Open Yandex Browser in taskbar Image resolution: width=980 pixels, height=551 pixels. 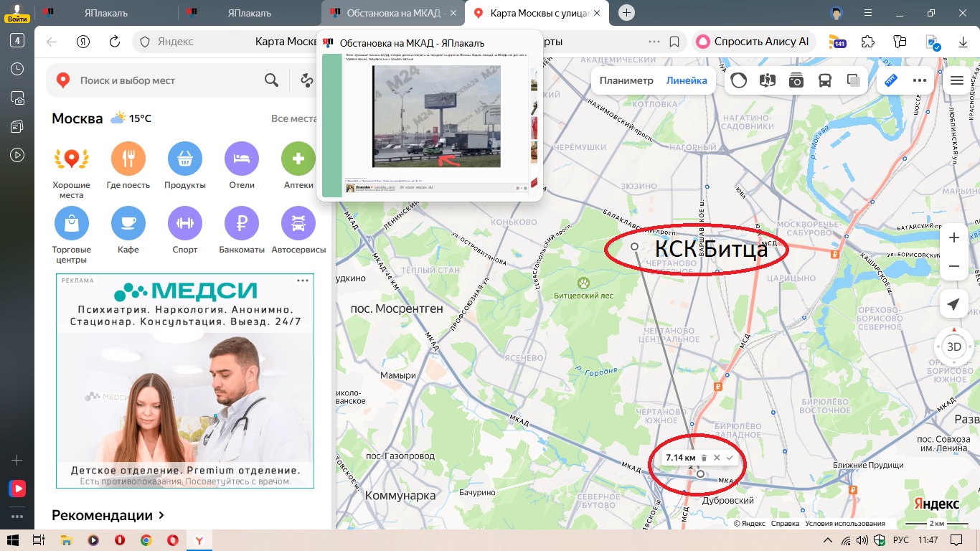199,540
